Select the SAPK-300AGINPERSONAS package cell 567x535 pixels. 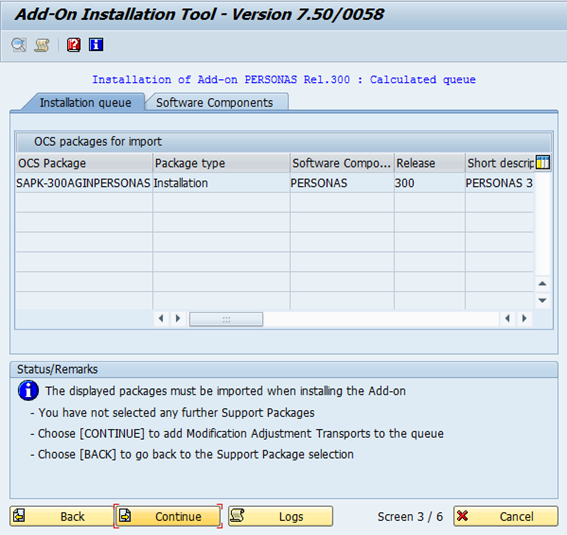tap(84, 183)
